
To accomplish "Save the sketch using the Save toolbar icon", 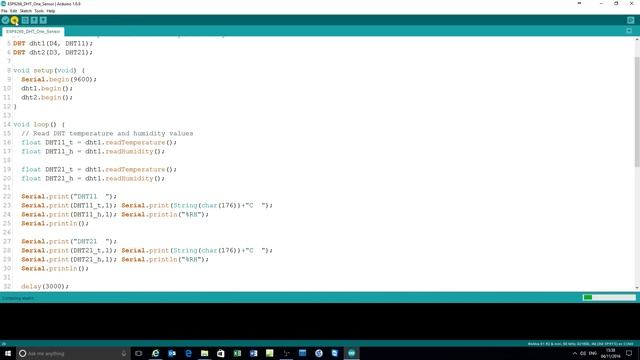I will tap(43, 20).
